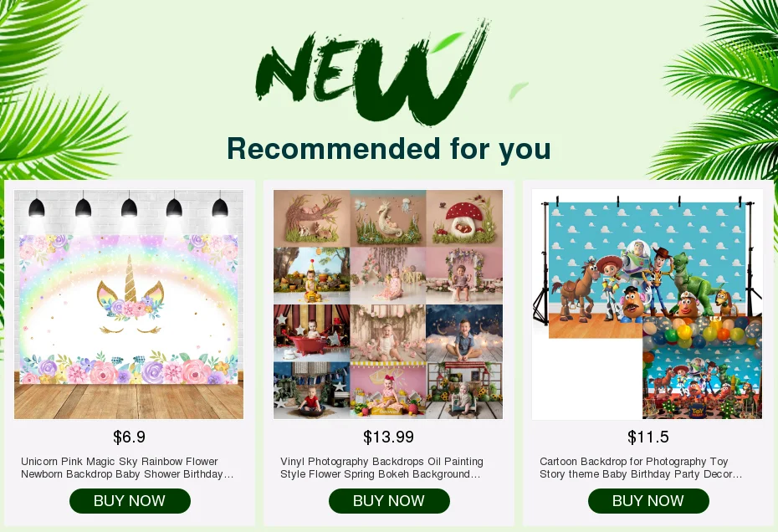Click the red mushroom newborn backdrop tile
778x532 pixels.
[464, 218]
